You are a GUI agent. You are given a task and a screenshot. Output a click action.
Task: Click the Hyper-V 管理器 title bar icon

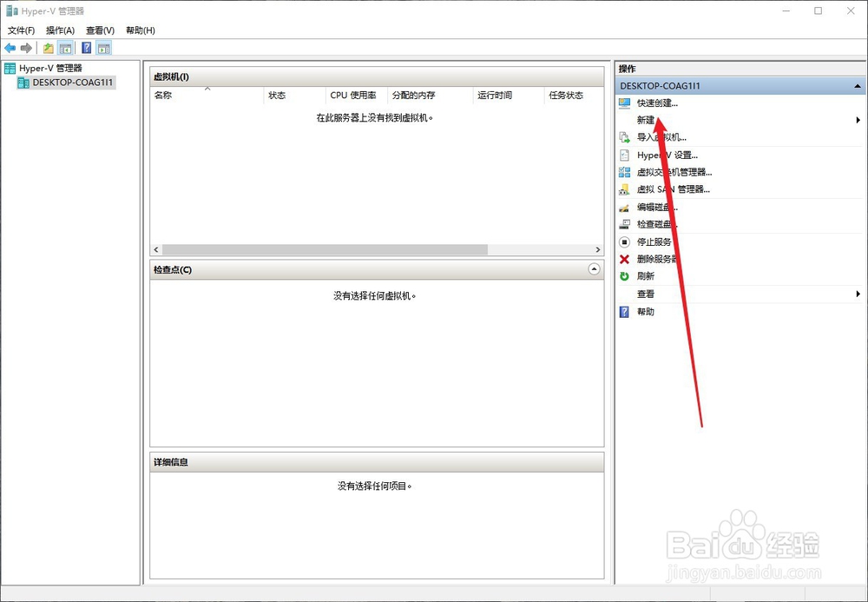(x=11, y=10)
